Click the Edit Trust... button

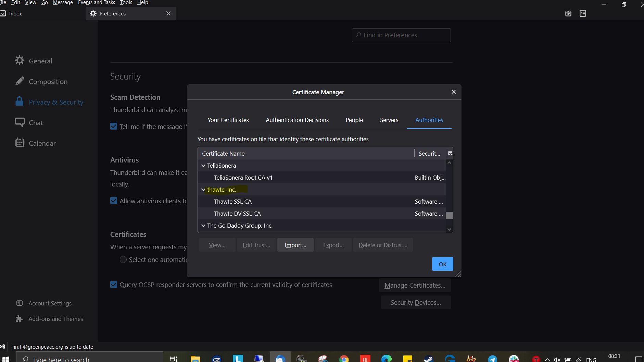(256, 245)
